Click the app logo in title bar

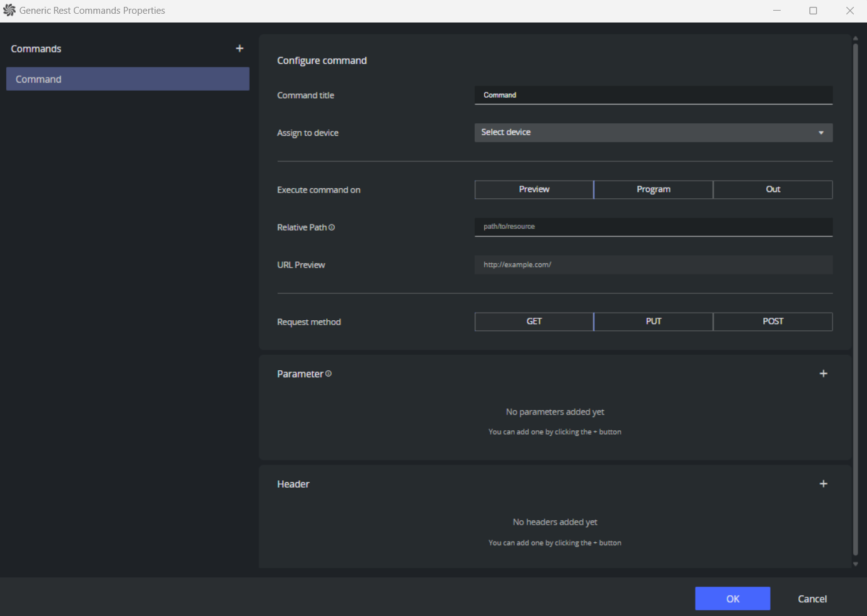coord(9,11)
